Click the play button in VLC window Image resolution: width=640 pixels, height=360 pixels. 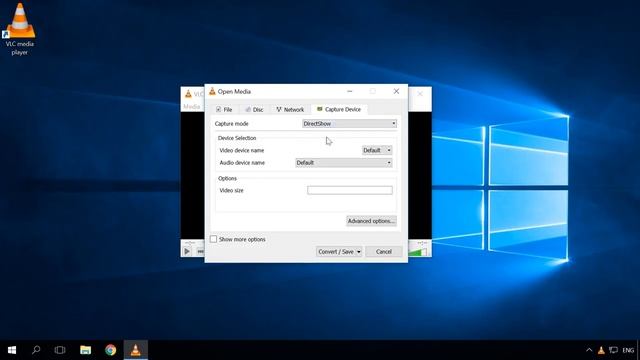(187, 251)
